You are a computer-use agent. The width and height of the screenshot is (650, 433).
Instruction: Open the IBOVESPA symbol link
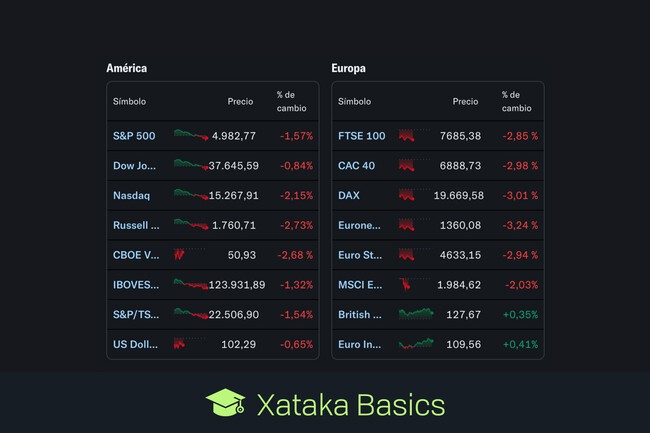pos(136,285)
